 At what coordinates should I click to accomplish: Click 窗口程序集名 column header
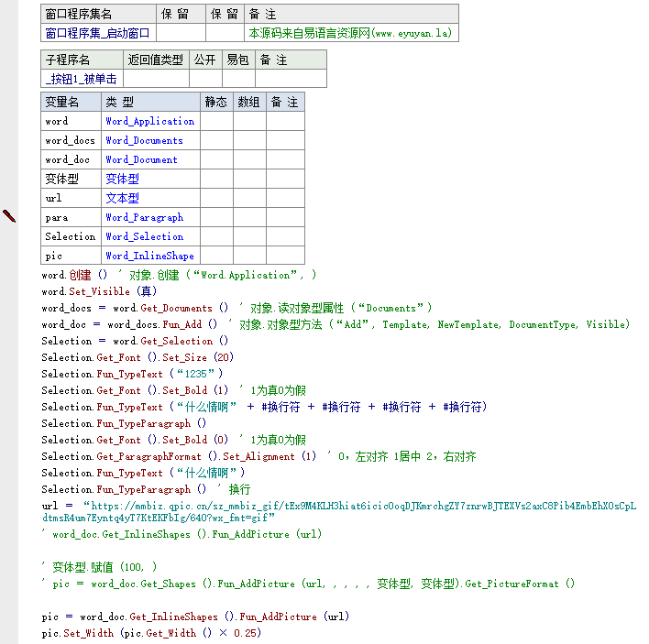[98, 14]
